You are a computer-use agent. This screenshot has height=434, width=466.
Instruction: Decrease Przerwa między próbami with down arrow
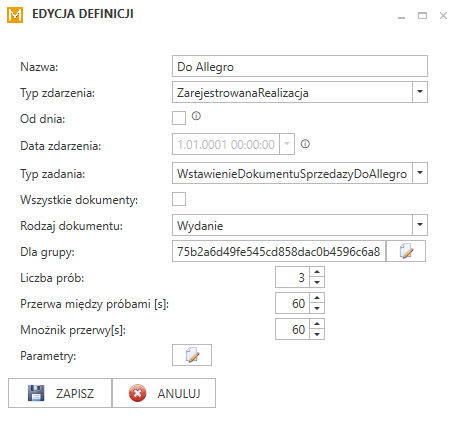tap(317, 308)
